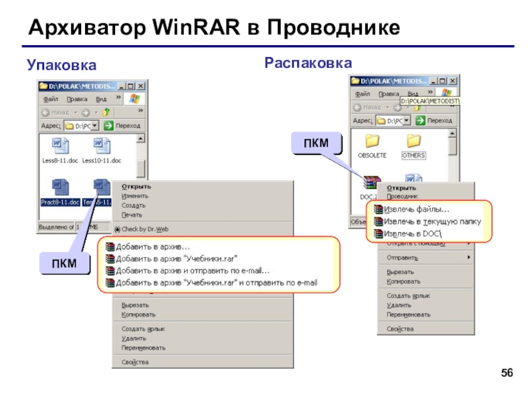Choose Открыть in archive context menu

point(402,188)
